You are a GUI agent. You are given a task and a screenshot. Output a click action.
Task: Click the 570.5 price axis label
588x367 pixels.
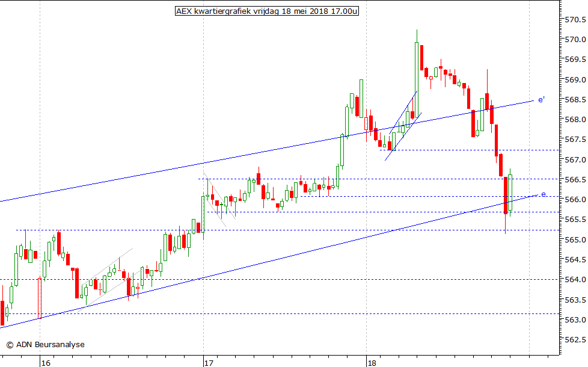[575, 19]
